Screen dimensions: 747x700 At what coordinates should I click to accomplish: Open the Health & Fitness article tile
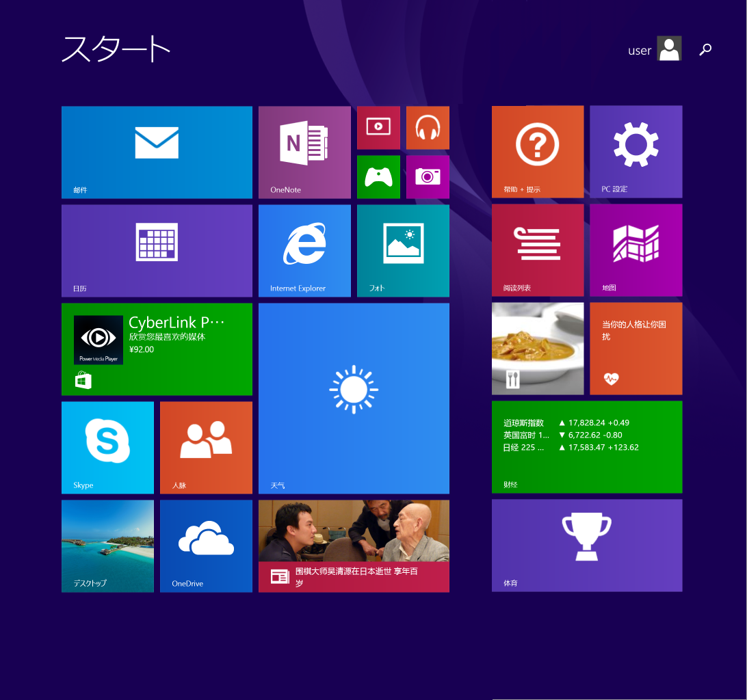[x=636, y=349]
